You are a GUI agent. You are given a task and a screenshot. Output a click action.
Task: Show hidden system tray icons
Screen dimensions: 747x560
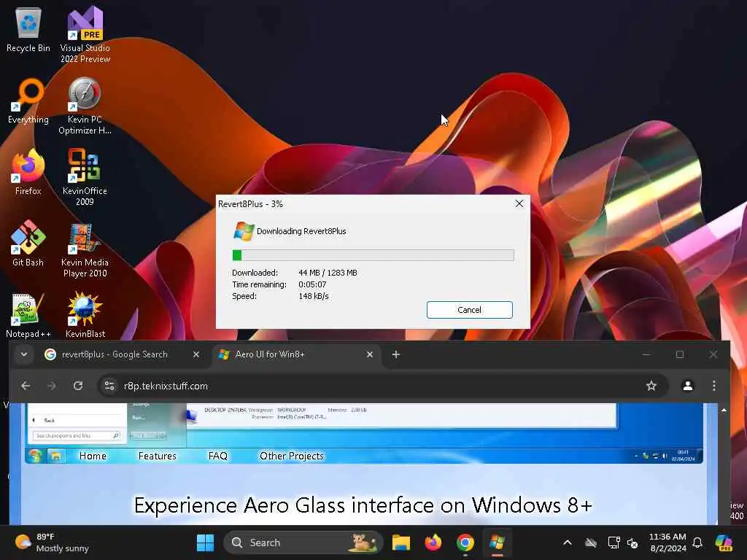[568, 542]
